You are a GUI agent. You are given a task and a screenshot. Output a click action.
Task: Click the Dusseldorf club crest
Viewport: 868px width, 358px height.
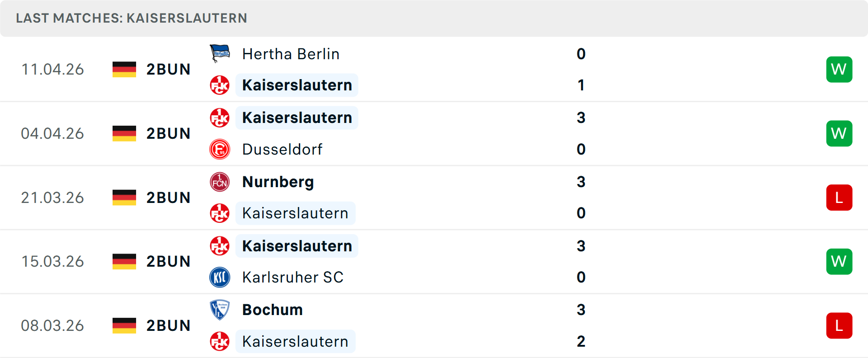click(220, 149)
